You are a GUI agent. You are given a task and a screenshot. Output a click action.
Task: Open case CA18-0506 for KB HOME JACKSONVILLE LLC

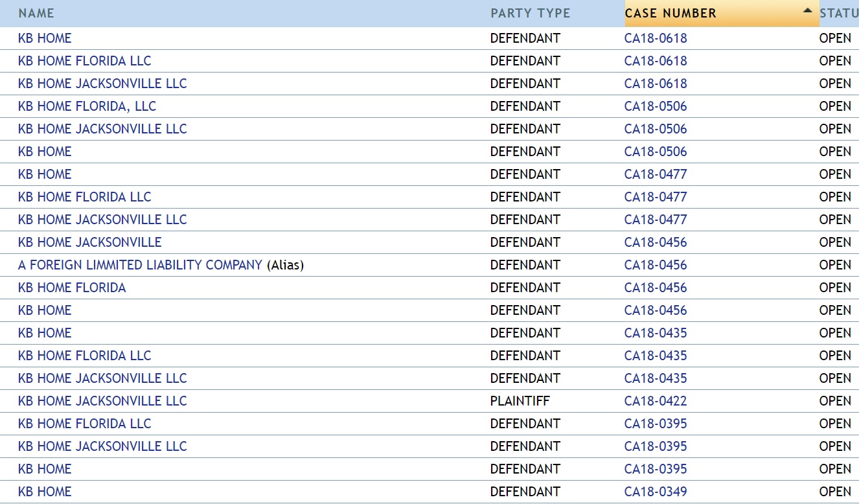point(656,129)
